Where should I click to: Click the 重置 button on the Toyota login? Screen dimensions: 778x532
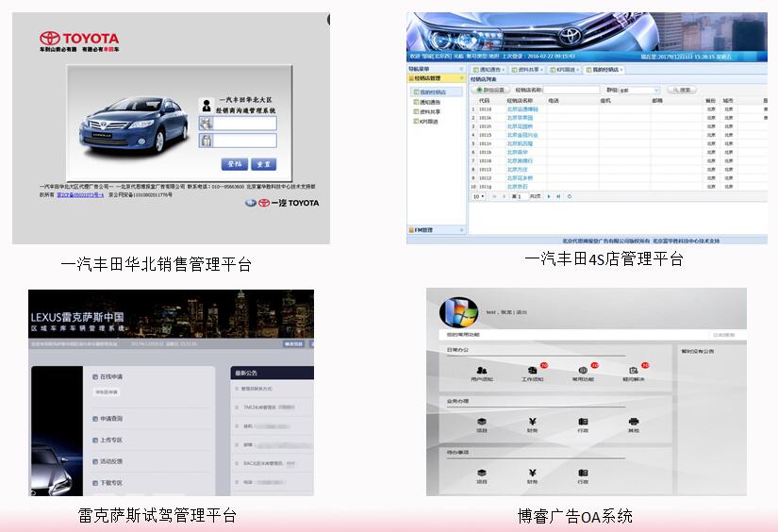[x=263, y=164]
